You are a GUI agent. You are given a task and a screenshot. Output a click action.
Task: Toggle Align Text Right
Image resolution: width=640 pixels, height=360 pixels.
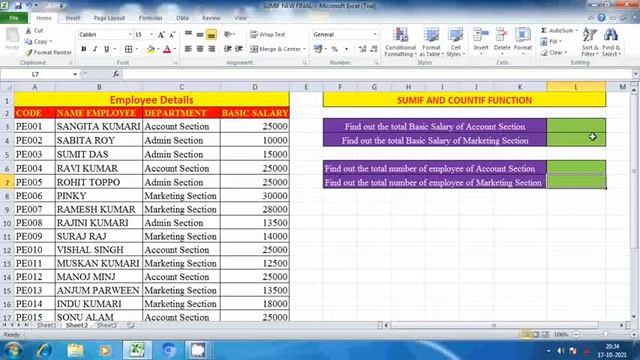[211, 49]
